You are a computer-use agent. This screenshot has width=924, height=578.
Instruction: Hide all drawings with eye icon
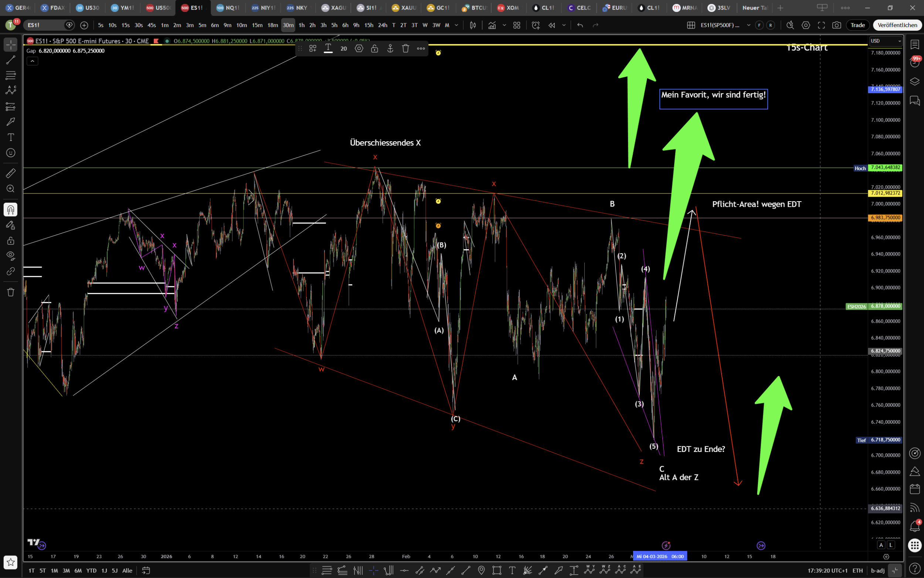pos(11,256)
